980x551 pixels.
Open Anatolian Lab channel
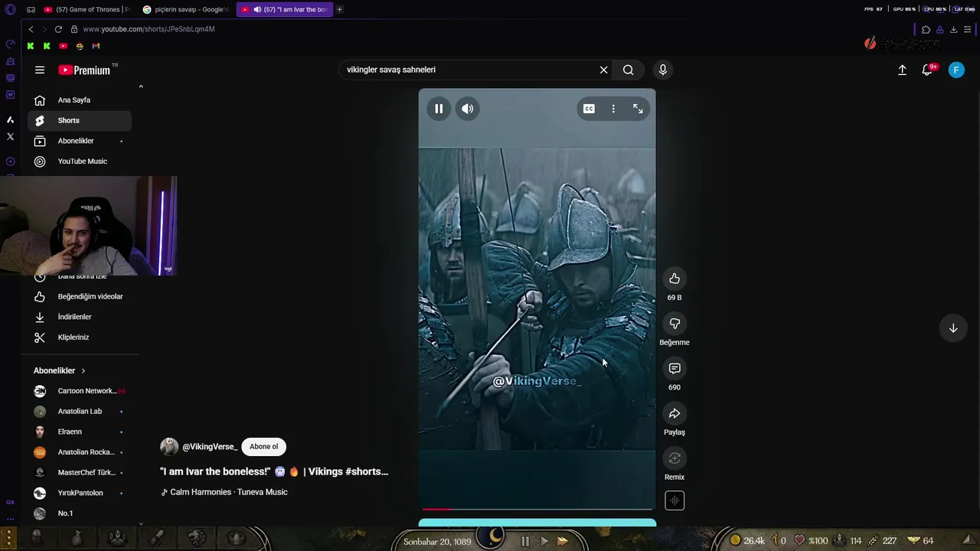(x=80, y=411)
